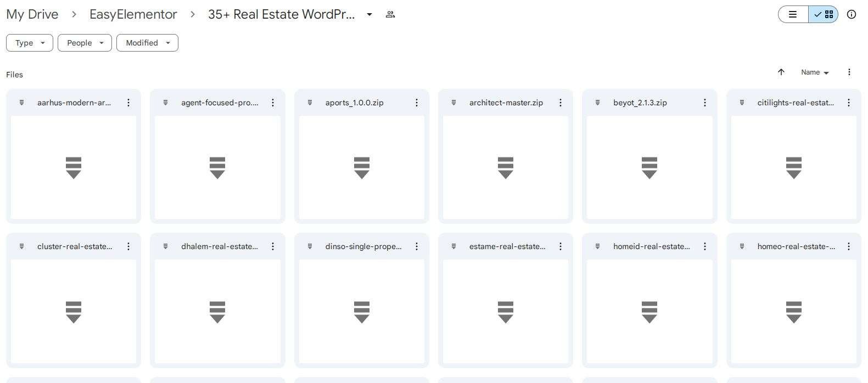Go to My Drive breadcrumb

click(x=32, y=14)
